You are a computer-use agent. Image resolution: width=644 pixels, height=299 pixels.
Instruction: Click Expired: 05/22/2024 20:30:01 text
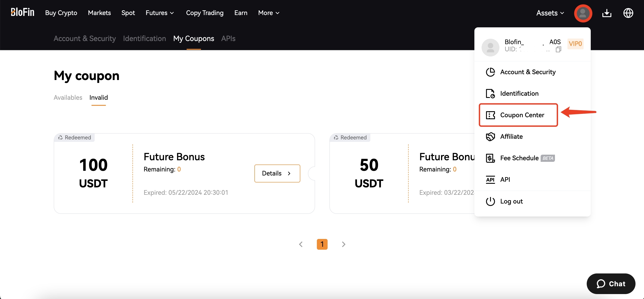coord(186,193)
